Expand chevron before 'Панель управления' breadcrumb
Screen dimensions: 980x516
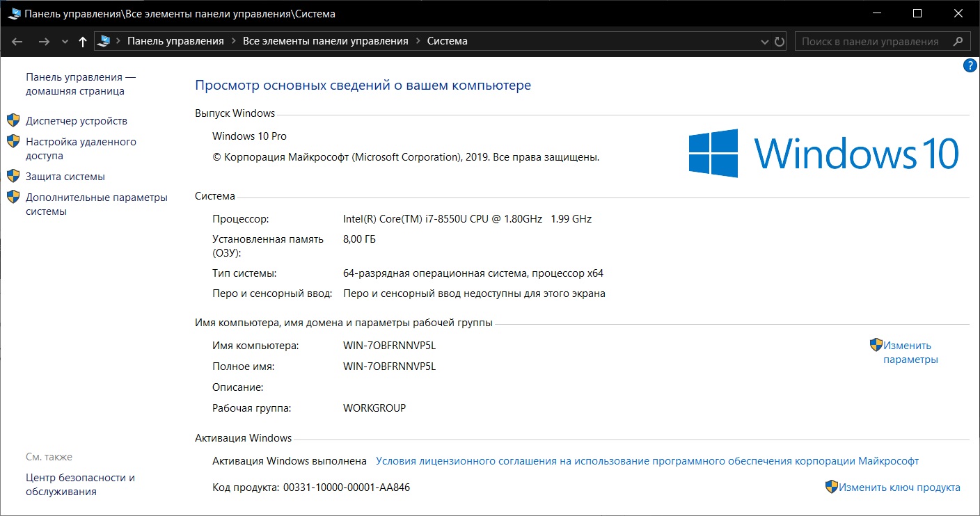118,41
